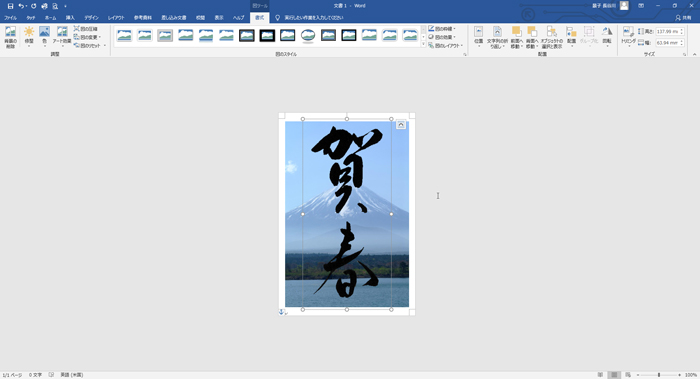Expand the Picture Border (図の枠線) dropdown
The image size is (700, 379).
[442, 29]
